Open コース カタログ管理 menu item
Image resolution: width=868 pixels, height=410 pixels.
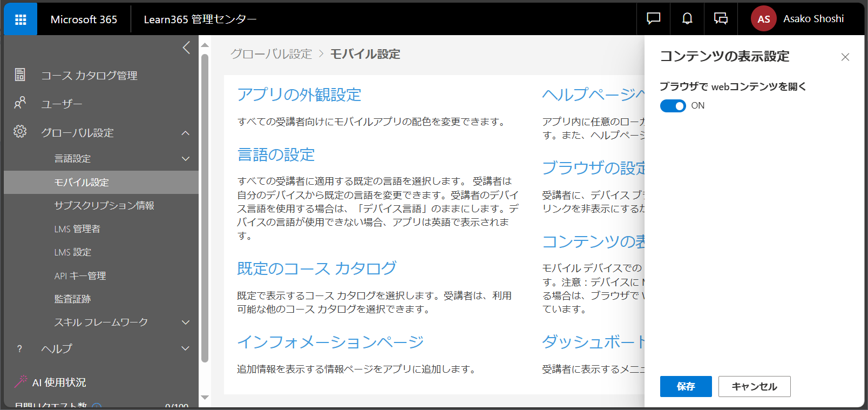pyautogui.click(x=89, y=76)
